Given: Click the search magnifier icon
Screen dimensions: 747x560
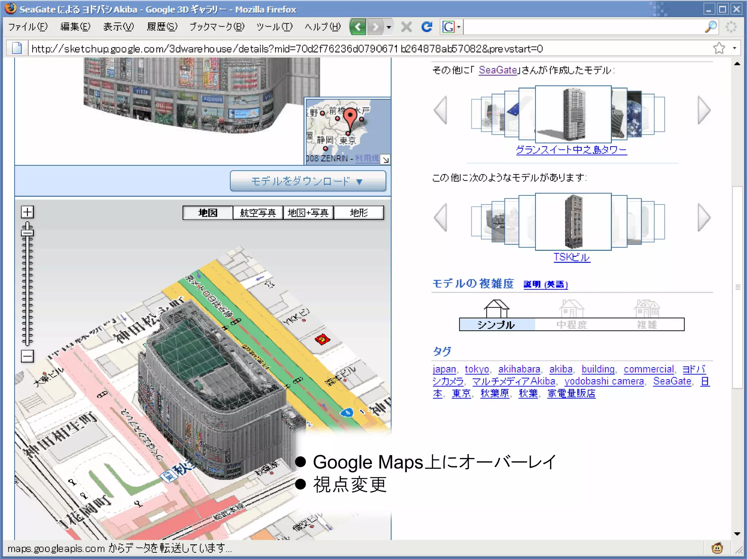Looking at the screenshot, I should click(711, 27).
